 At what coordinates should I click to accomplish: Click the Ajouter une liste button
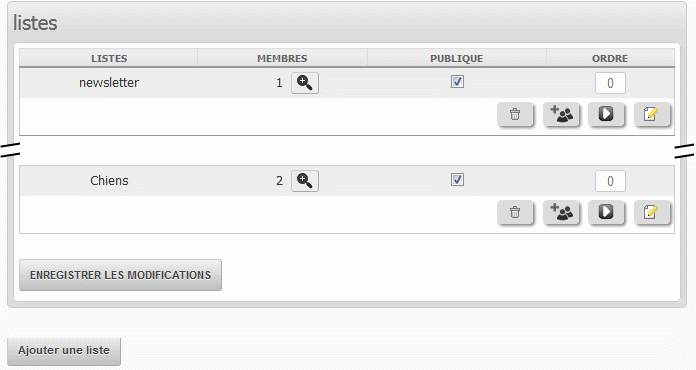pyautogui.click(x=64, y=351)
